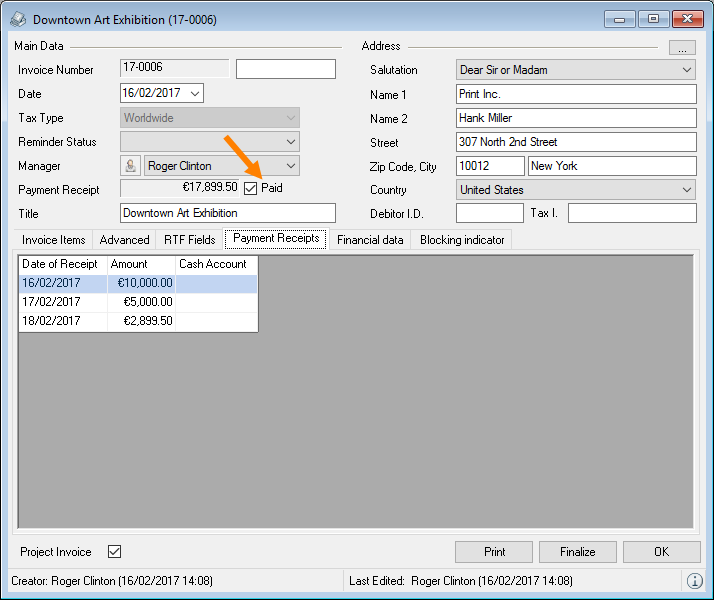Switch to the Invoice Items tab
The image size is (714, 600).
[54, 240]
